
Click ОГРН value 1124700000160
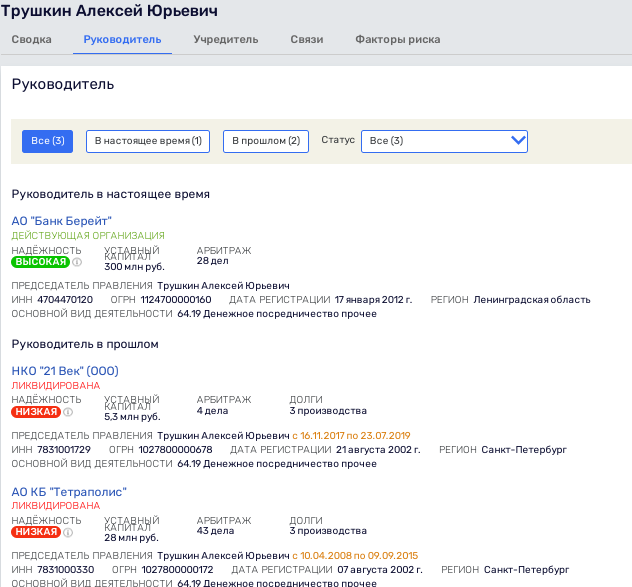coord(176,300)
